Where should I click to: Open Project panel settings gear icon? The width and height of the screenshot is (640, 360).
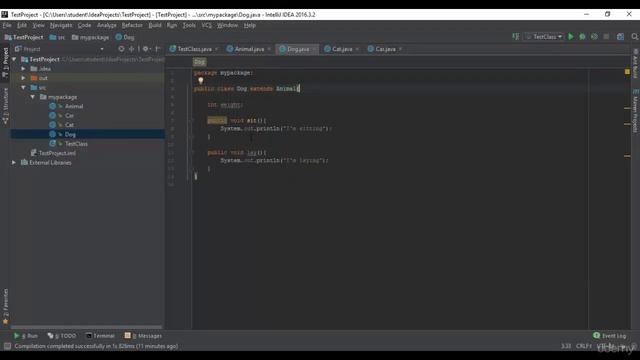pos(146,49)
